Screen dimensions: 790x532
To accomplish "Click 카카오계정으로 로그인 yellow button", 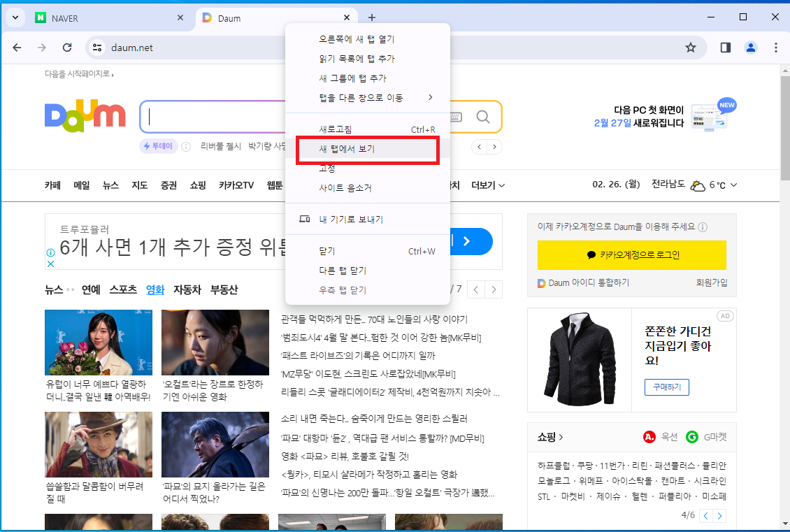I will (x=632, y=255).
